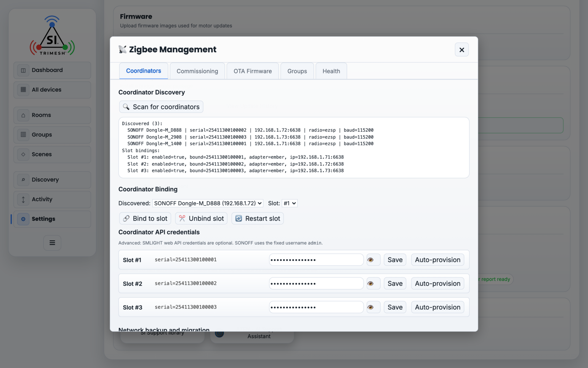Click discovered line SONOFF Dongle-M_1400
The image size is (588, 368).
click(251, 144)
